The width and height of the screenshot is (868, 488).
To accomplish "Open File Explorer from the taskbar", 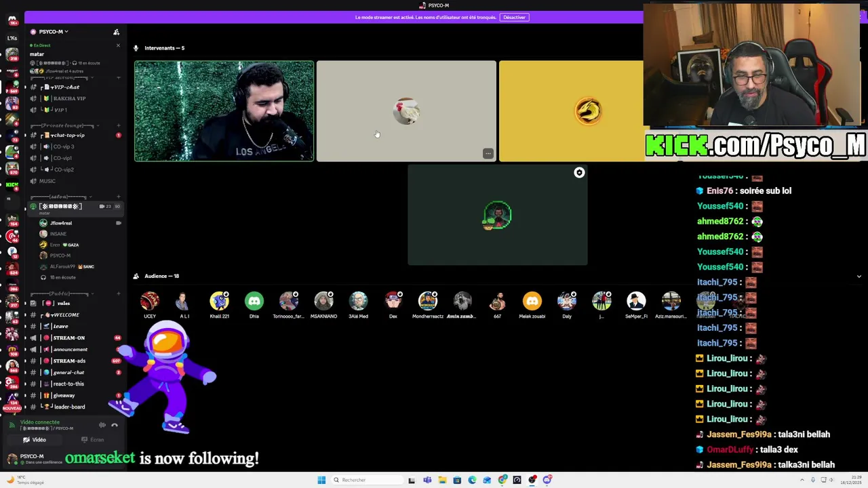I will click(x=442, y=480).
